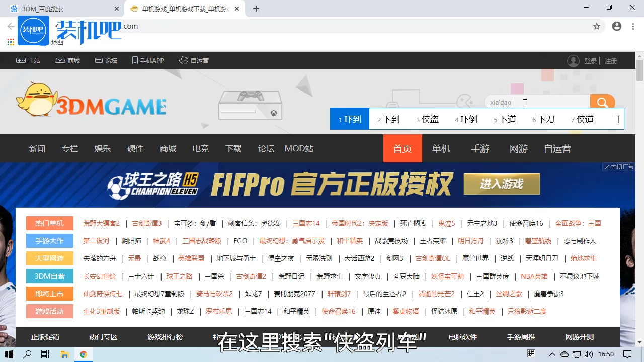
Task: Select MOD站 in the navigation menu
Action: coord(298,148)
